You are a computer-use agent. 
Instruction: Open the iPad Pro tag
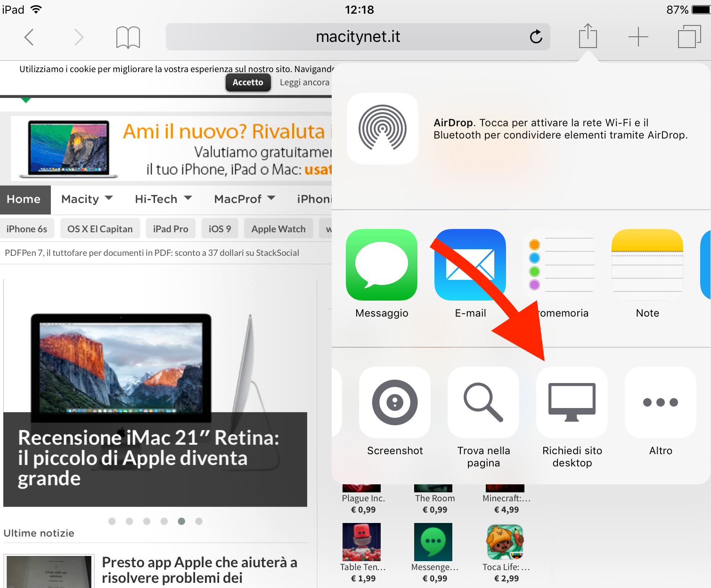(x=171, y=229)
